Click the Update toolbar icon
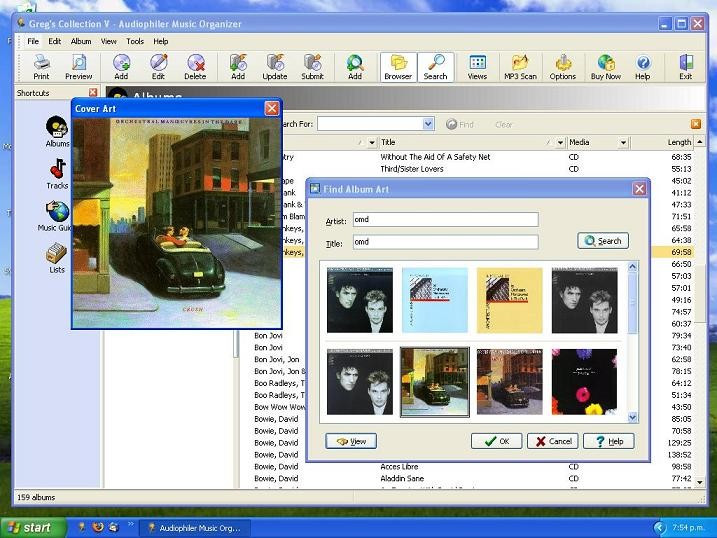This screenshot has width=717, height=538. [x=275, y=67]
